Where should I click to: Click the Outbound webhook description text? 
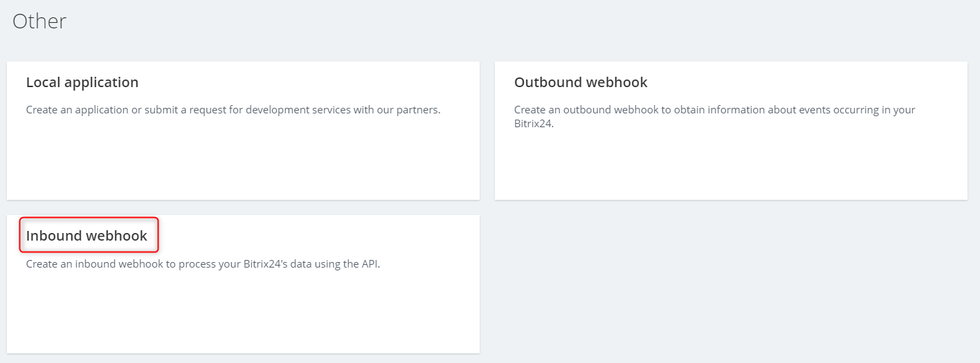click(x=715, y=117)
